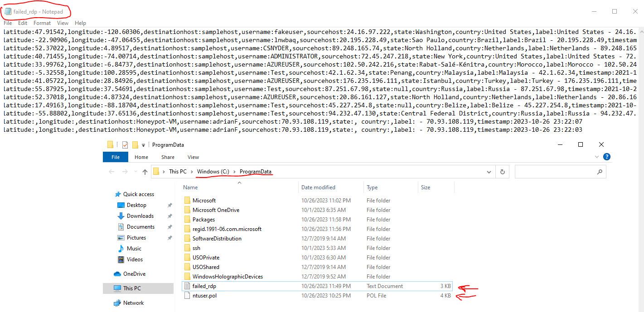644x312 pixels.
Task: Select OneDrive in the navigation pane
Action: click(134, 274)
